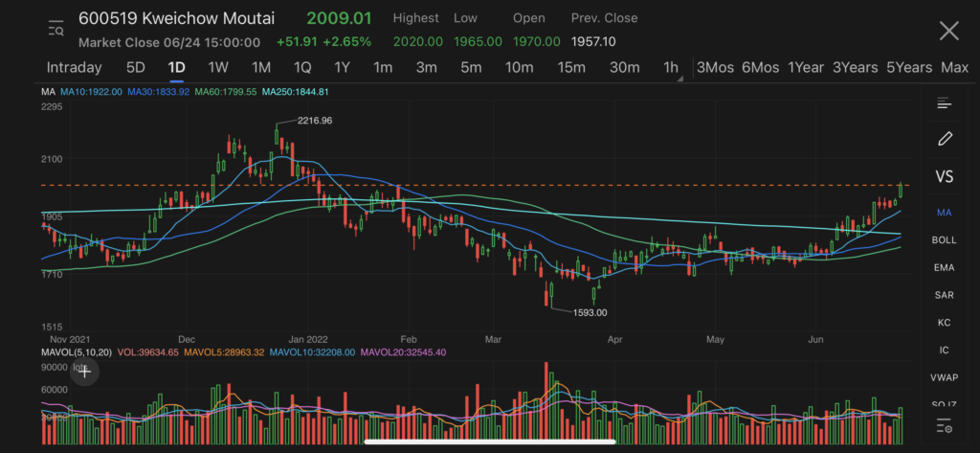The image size is (980, 453).
Task: Click the plus icon on volume panel
Action: [x=84, y=372]
